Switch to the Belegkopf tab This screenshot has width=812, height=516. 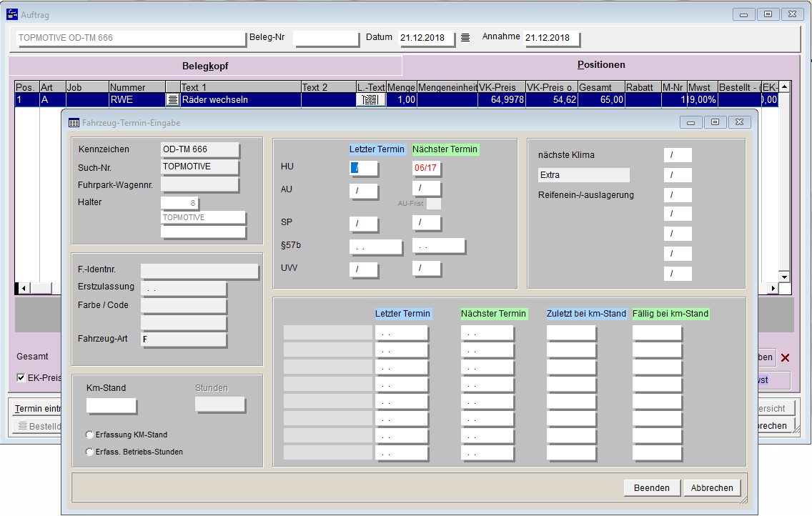pyautogui.click(x=205, y=66)
